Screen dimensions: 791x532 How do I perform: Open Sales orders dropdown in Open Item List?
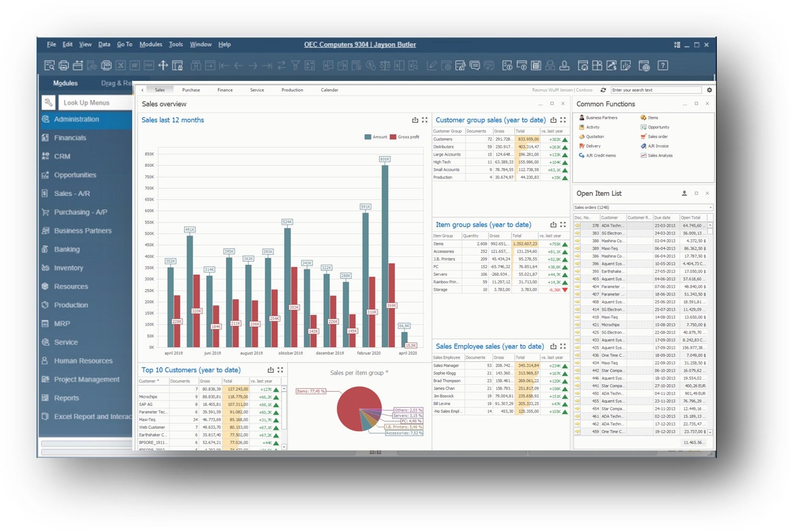click(x=643, y=207)
